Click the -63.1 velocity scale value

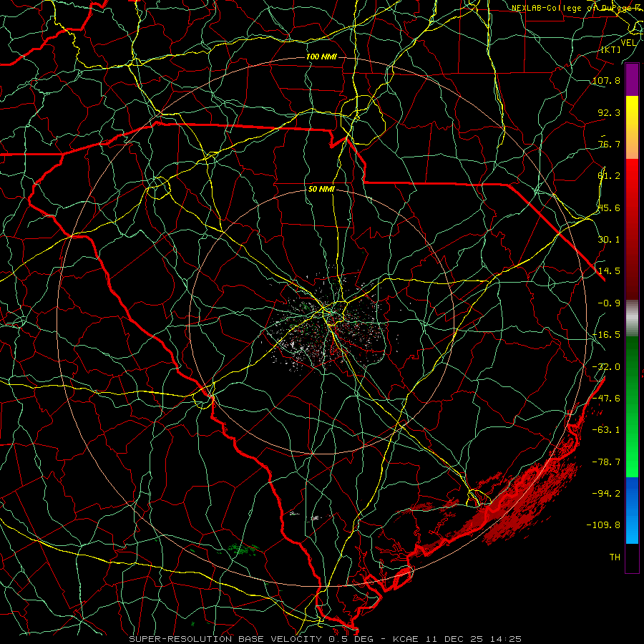(x=607, y=430)
